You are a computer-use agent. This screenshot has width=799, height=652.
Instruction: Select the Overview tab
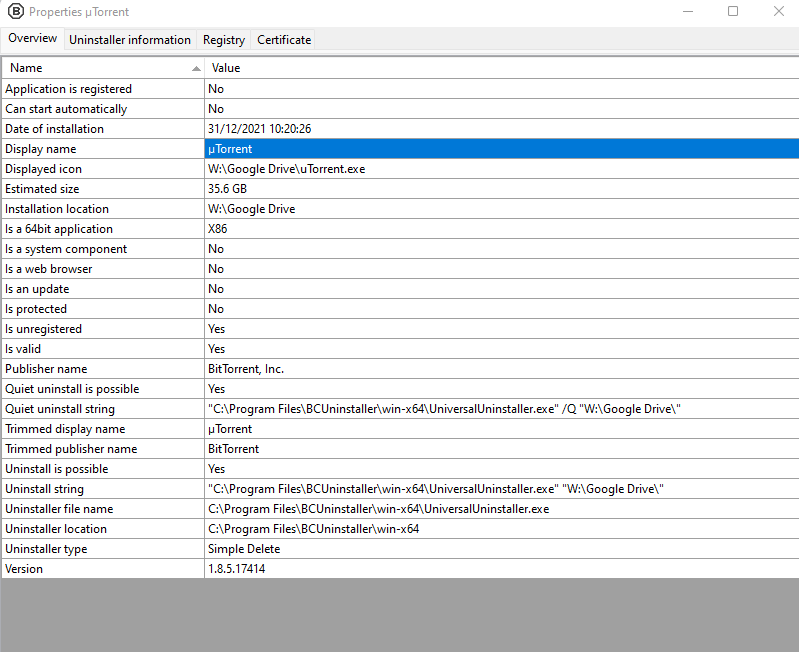coord(33,38)
